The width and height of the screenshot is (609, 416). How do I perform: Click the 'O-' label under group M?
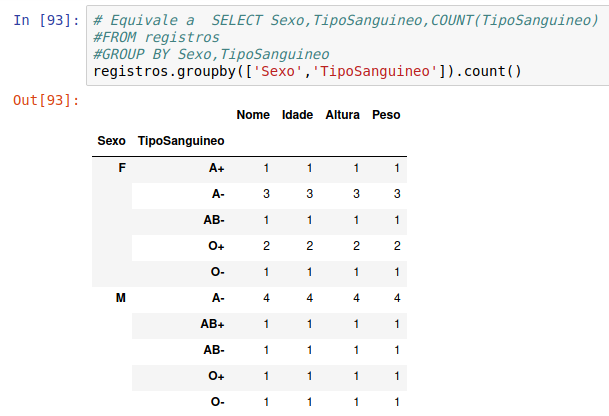218,402
